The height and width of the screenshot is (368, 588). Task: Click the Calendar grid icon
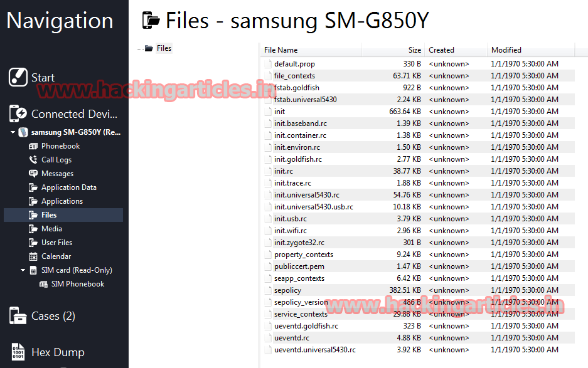[x=33, y=256]
